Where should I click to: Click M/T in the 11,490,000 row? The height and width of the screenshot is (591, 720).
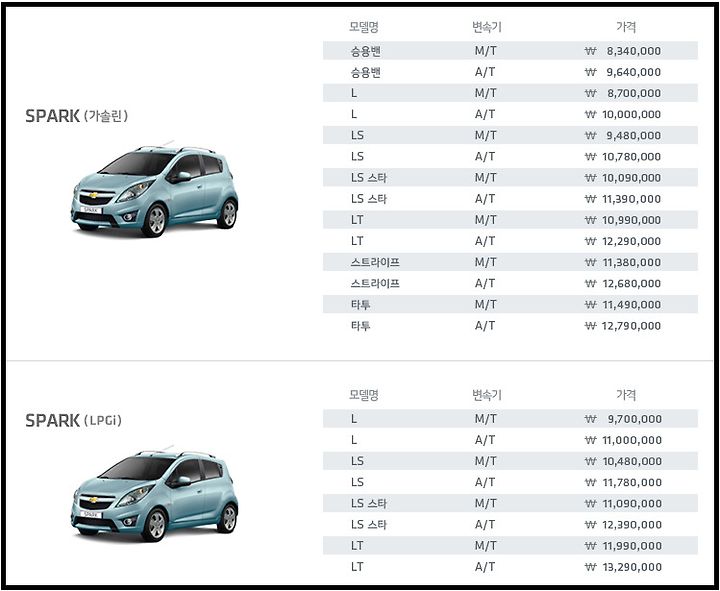tap(485, 304)
